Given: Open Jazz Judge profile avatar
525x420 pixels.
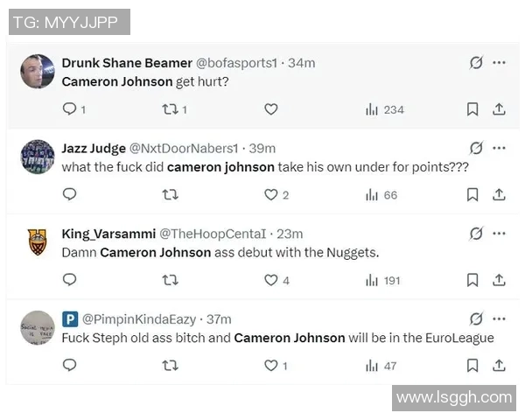Looking at the screenshot, I should click(38, 157).
